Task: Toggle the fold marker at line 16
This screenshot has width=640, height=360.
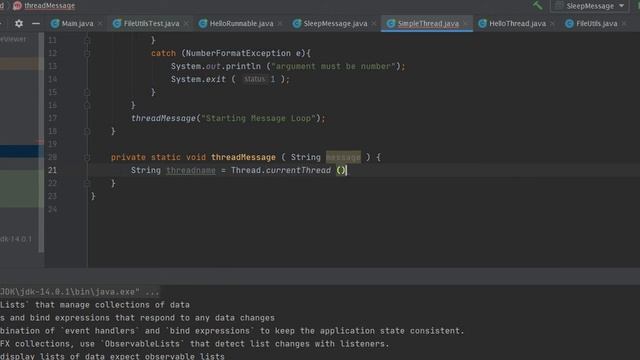Action: tap(87, 105)
